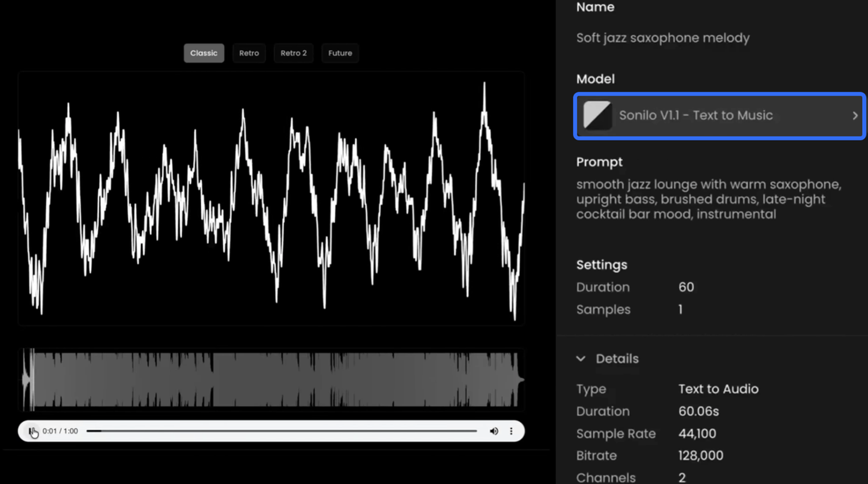The image size is (868, 484).
Task: Open model chooser via the right chevron
Action: tap(855, 115)
